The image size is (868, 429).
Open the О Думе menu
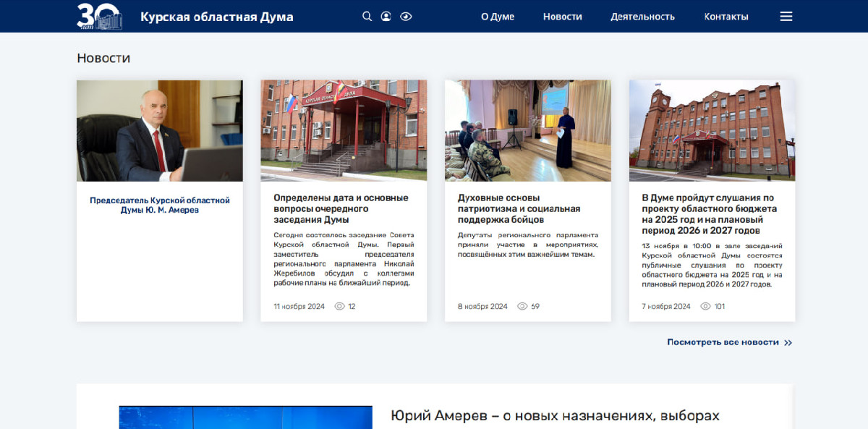coord(498,17)
